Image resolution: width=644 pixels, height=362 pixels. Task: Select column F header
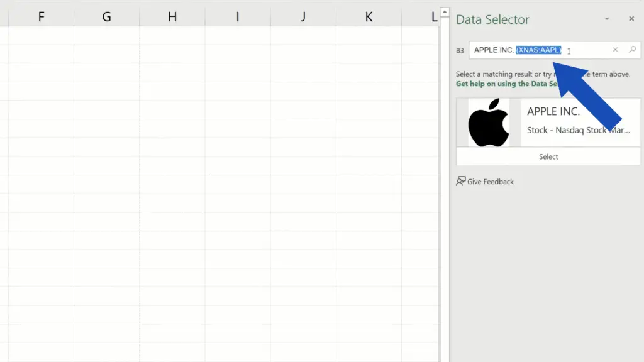tap(41, 17)
